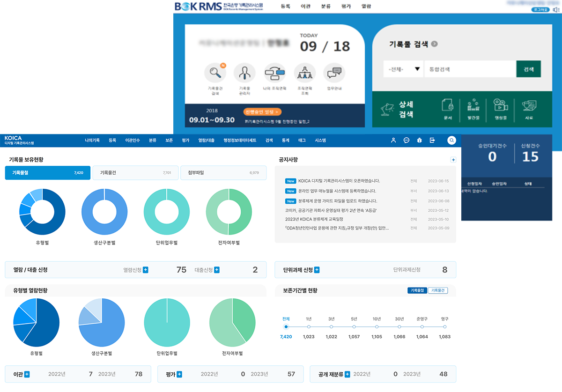Screen dimensions: 562x392
Task: Switch to the 기록물건 7,701 tab
Action: pyautogui.click(x=135, y=173)
